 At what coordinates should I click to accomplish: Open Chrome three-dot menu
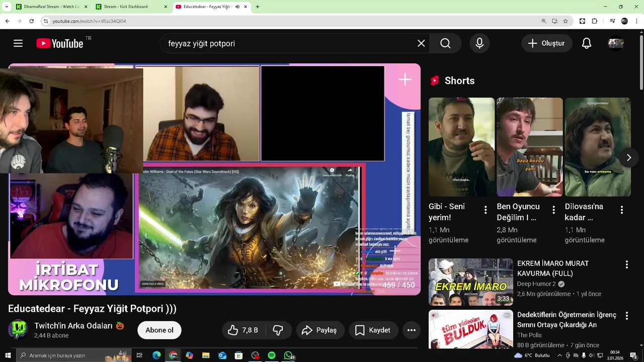click(x=637, y=21)
